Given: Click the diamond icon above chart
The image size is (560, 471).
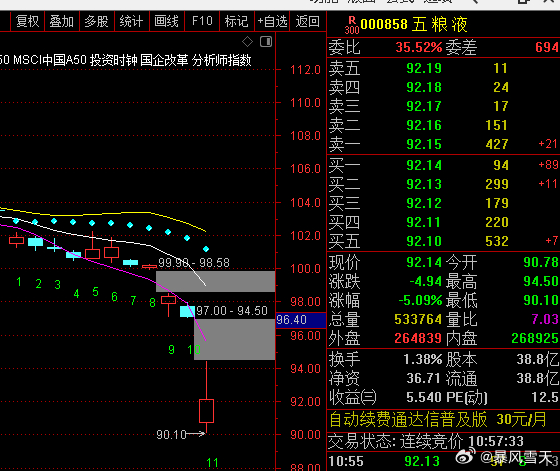Looking at the screenshot, I should (x=247, y=42).
